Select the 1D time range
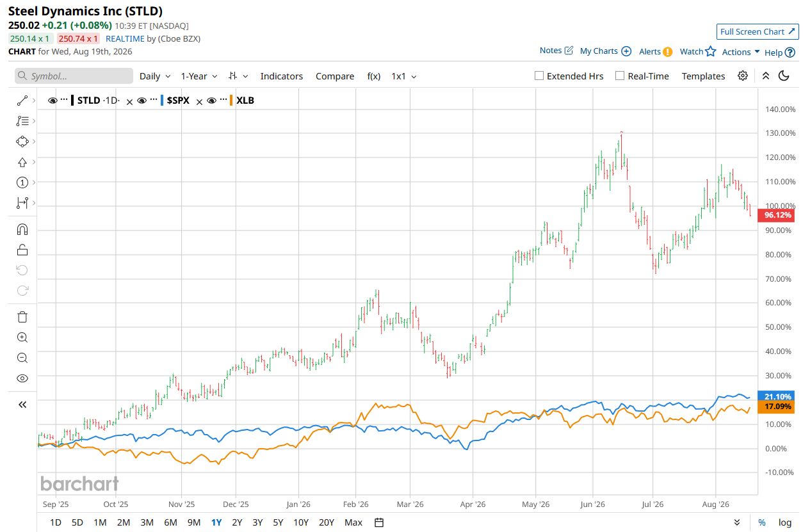 [x=56, y=522]
